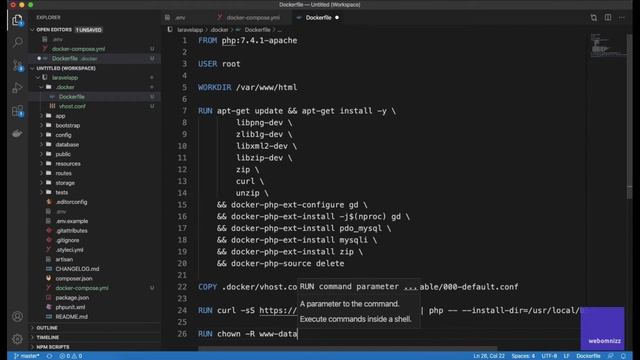Viewport: 640px width, 360px height.
Task: Change language mode from Dockerfile in status bar
Action: coord(588,356)
